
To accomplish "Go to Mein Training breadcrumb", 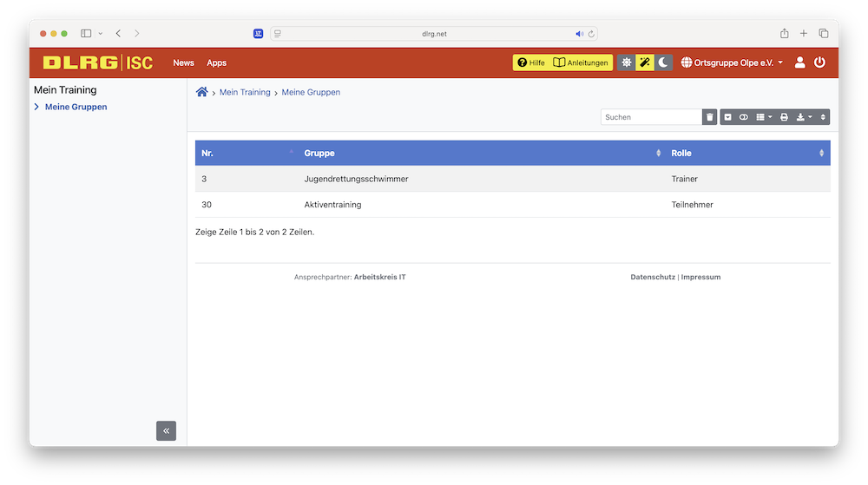I will [x=245, y=92].
